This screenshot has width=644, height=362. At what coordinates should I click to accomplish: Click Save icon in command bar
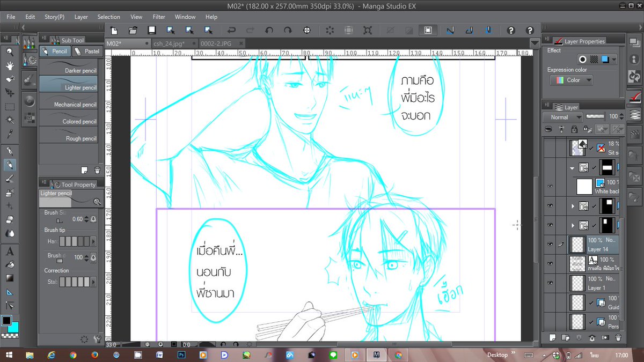(x=152, y=31)
